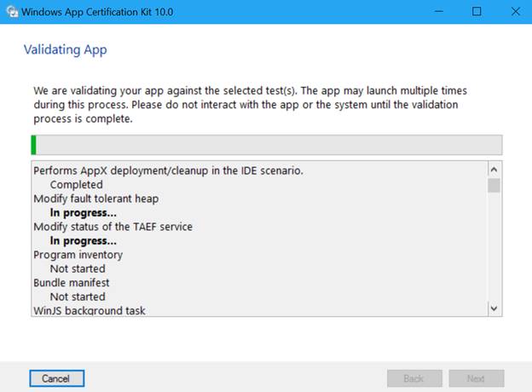Click 'In progress...' under Modify fault tolerant heap
The image size is (532, 392).
pos(84,212)
